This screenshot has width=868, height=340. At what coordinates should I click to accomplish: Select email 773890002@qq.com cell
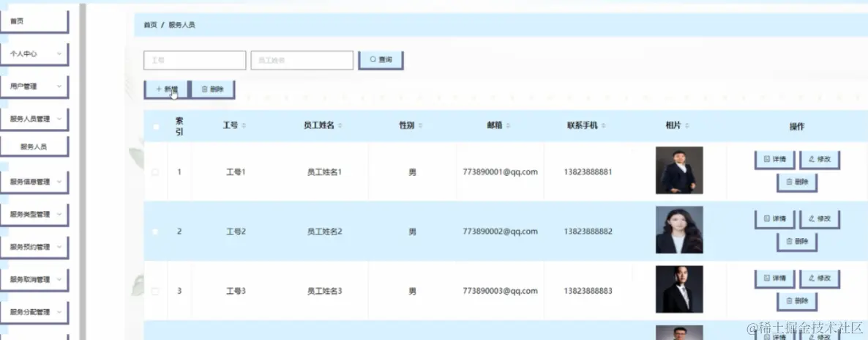501,232
